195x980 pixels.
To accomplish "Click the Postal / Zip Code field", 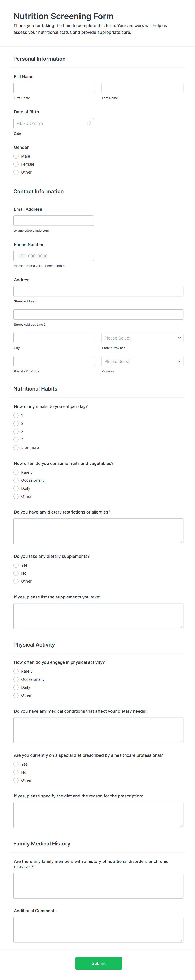I will [x=54, y=361].
